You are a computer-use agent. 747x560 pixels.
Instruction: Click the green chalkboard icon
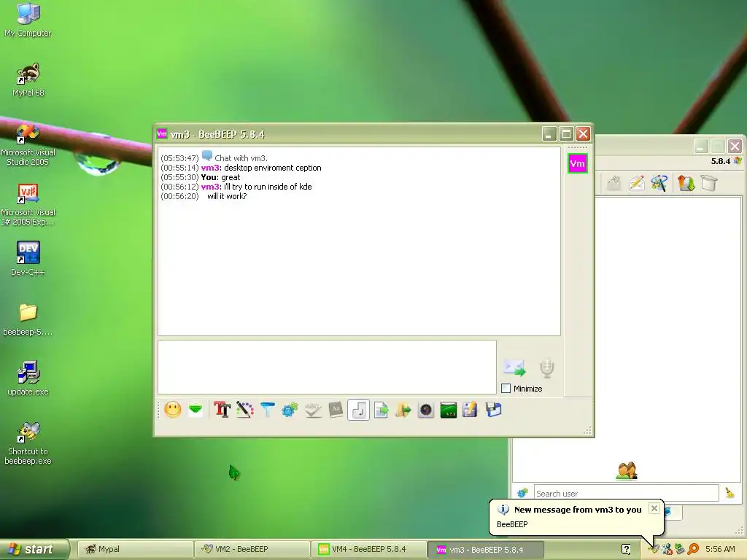coord(449,410)
